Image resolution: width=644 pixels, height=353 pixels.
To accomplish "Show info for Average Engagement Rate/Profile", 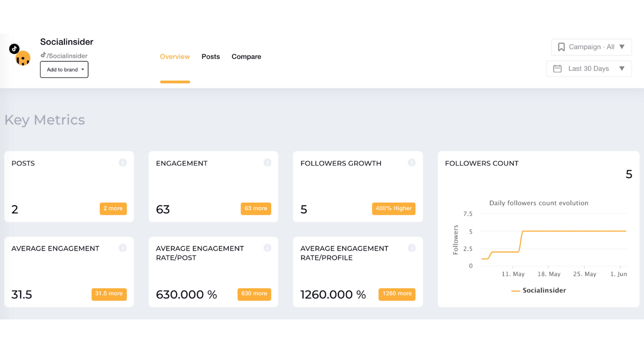I will pyautogui.click(x=412, y=248).
